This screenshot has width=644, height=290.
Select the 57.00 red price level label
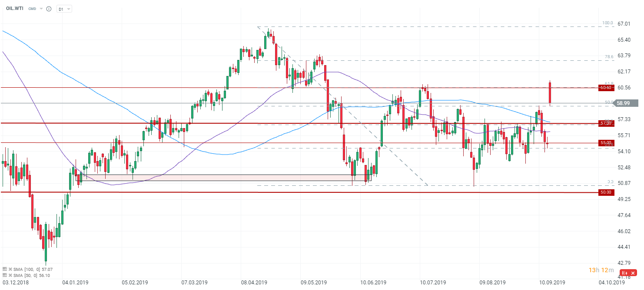(606, 123)
